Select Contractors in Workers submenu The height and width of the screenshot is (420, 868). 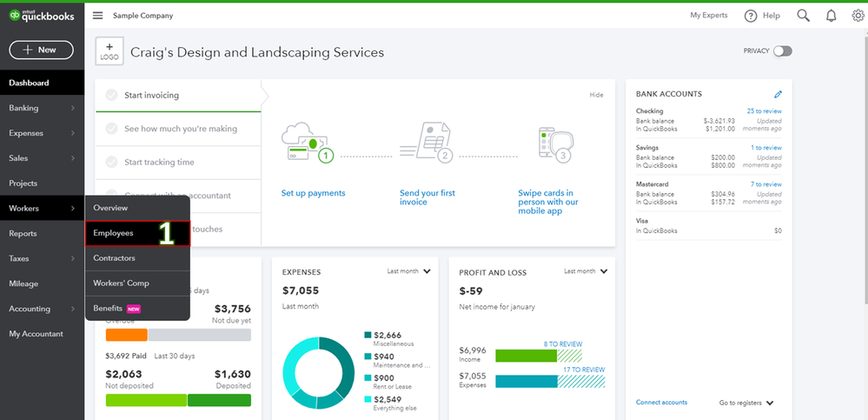tap(137, 258)
